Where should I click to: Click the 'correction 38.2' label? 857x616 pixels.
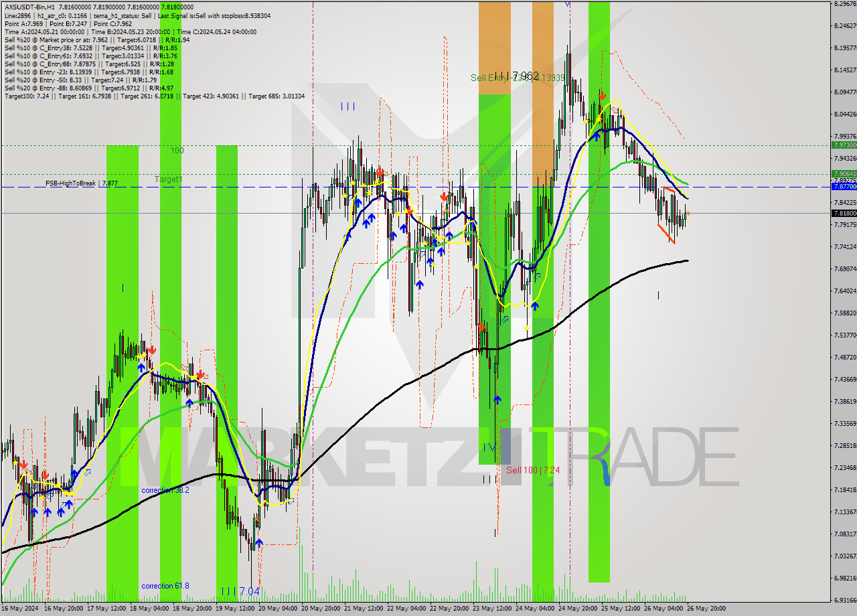click(165, 490)
